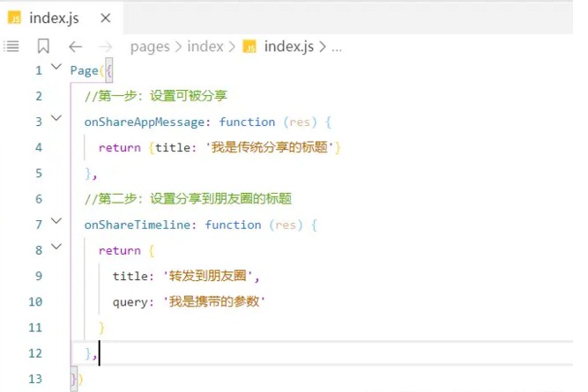Screen dimensions: 588x392
Task: Click the trailing ellipsis in the breadcrumb
Action: tap(336, 47)
